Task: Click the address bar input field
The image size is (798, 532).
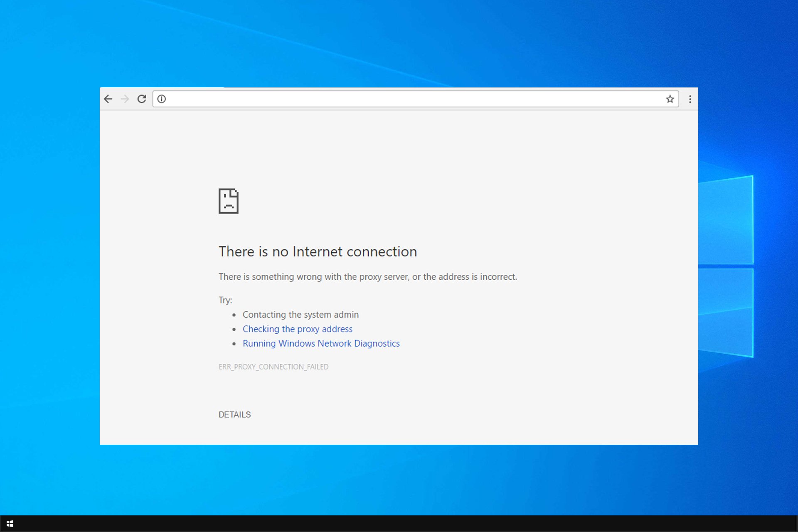Action: point(412,99)
